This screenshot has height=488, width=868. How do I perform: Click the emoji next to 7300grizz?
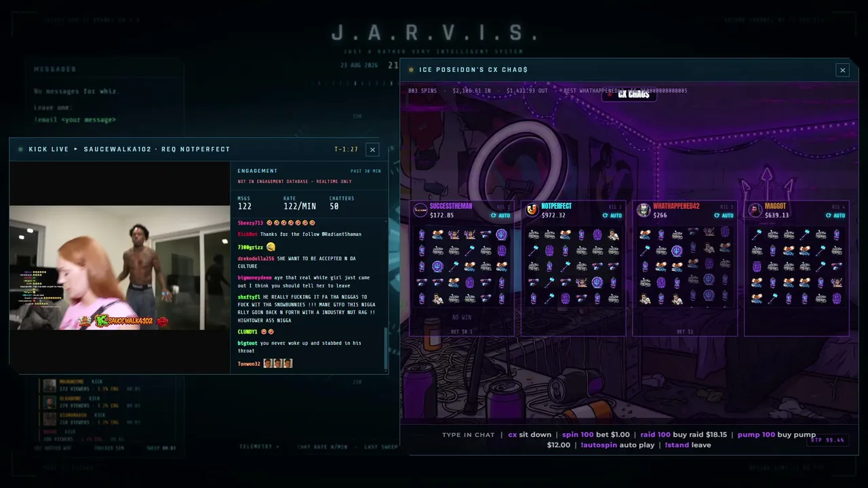[271, 247]
